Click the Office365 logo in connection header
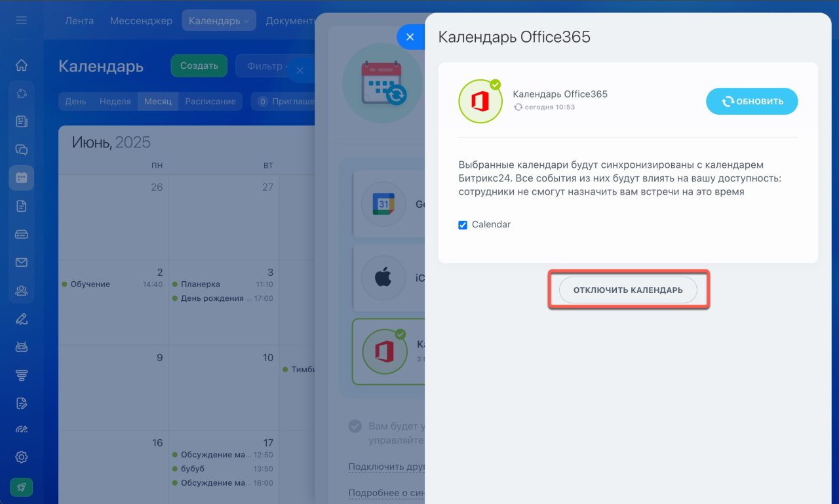 480,102
